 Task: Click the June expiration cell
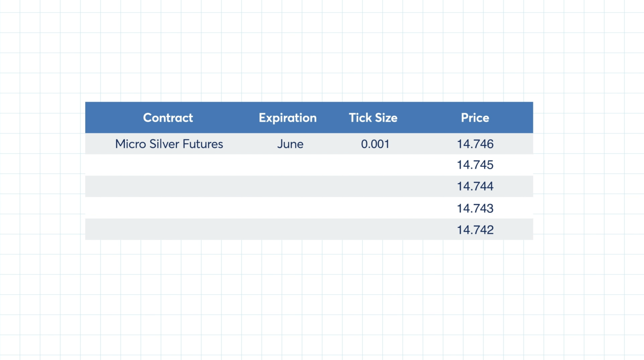pyautogui.click(x=290, y=144)
